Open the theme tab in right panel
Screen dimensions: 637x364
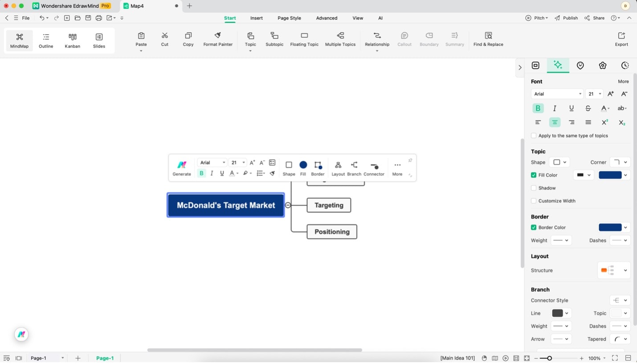603,65
